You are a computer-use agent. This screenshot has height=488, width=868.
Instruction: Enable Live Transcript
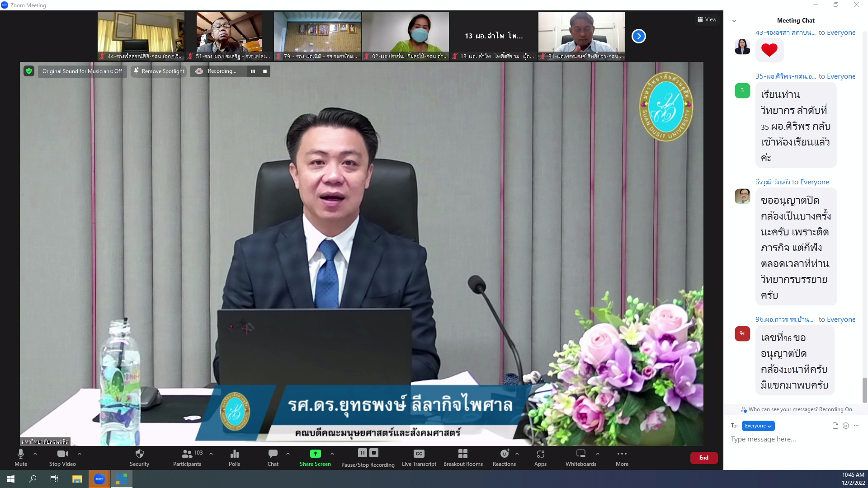[x=419, y=457]
